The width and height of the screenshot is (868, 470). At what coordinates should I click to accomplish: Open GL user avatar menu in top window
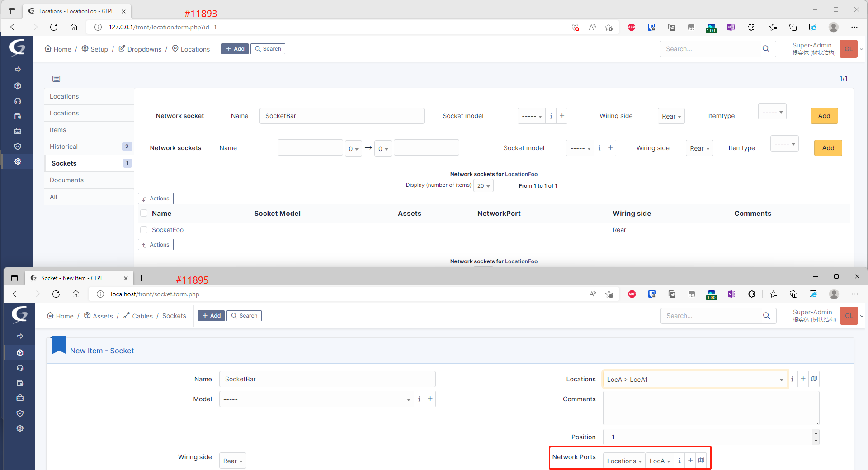[849, 49]
